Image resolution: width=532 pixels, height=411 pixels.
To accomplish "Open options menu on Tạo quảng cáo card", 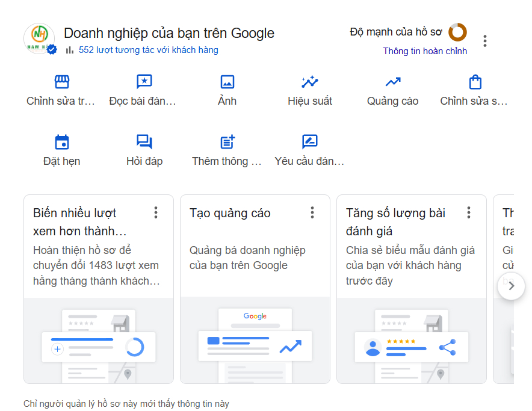I will 312,212.
